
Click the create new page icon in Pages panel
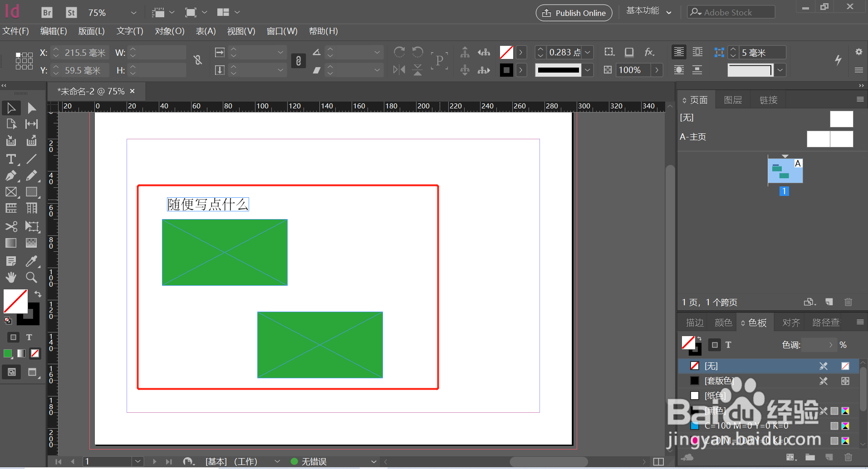829,302
